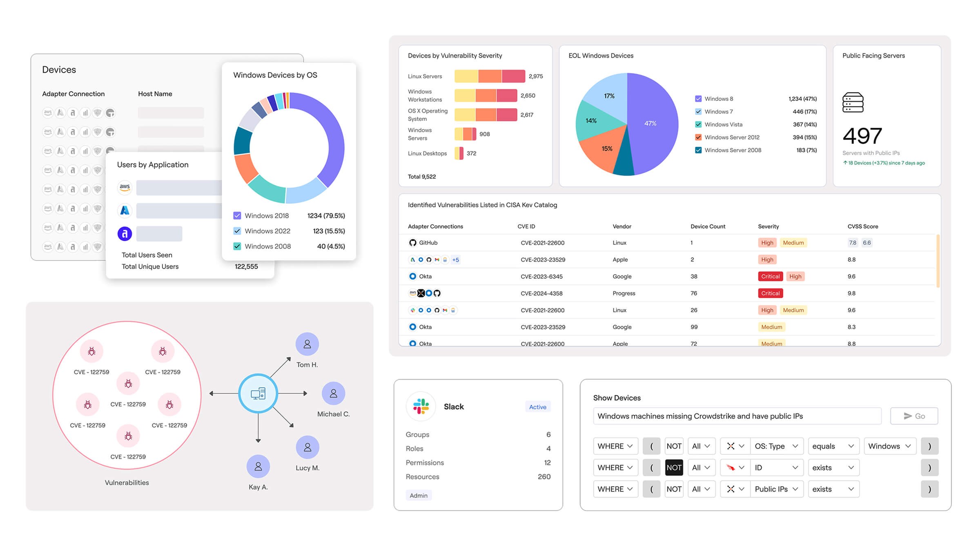The height and width of the screenshot is (551, 980).
Task: Toggle the black NOT button in ID row
Action: click(x=674, y=468)
